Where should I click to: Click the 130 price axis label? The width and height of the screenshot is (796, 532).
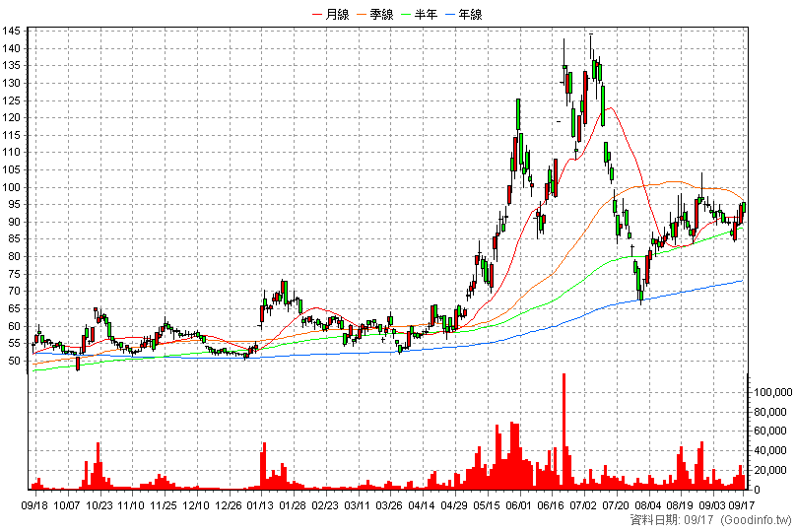click(x=11, y=83)
